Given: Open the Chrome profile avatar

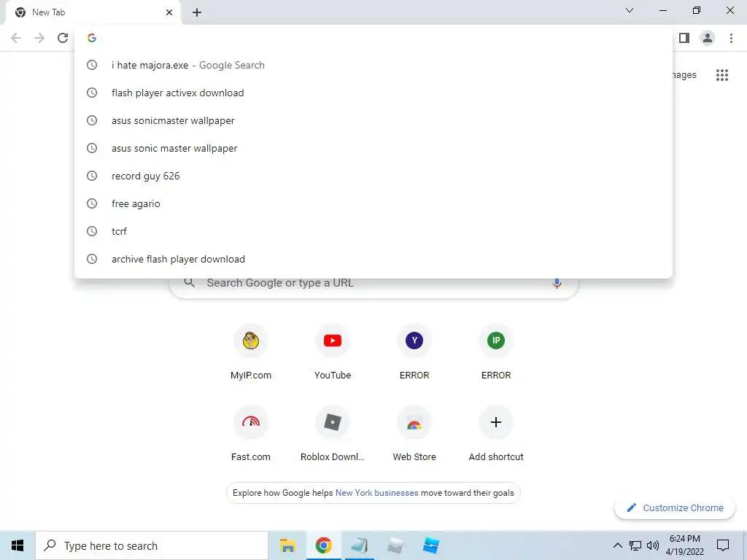Looking at the screenshot, I should pyautogui.click(x=708, y=38).
